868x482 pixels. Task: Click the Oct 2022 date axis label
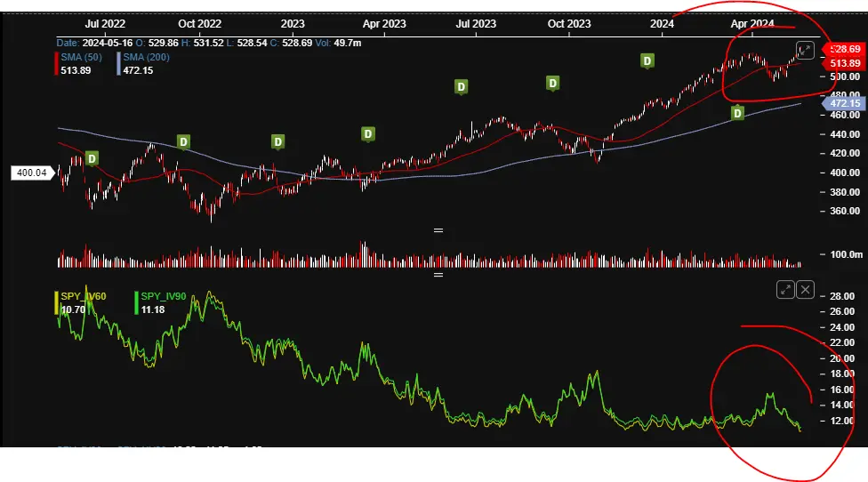click(200, 24)
